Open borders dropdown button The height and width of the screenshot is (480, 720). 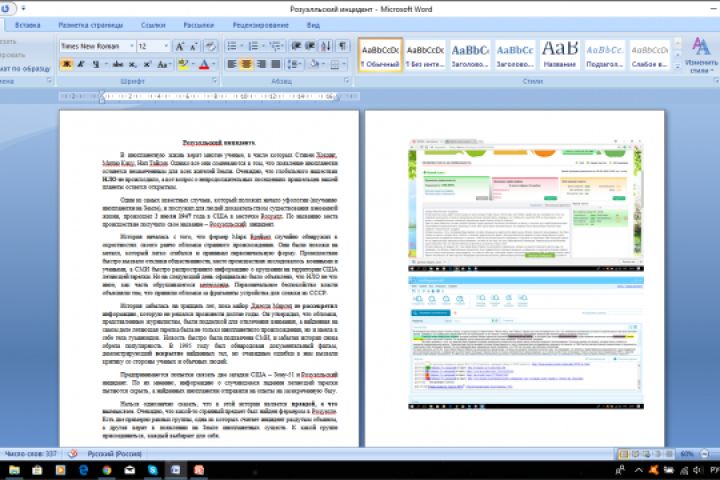[338, 64]
